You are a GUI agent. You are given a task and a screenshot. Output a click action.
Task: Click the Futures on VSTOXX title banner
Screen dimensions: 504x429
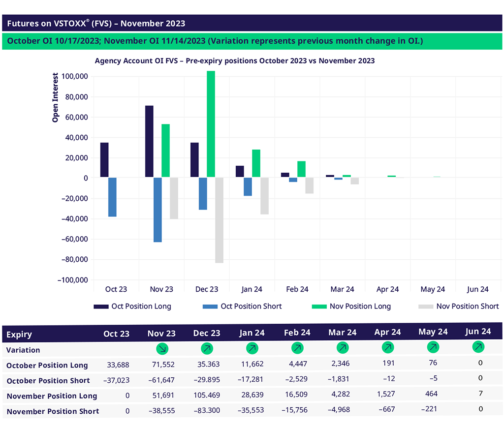[x=252, y=23]
